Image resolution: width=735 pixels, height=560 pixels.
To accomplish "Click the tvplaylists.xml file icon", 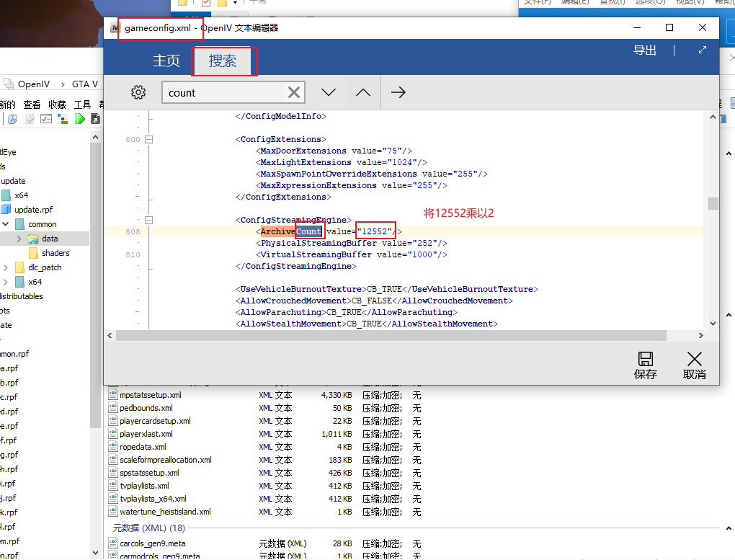I will (113, 486).
